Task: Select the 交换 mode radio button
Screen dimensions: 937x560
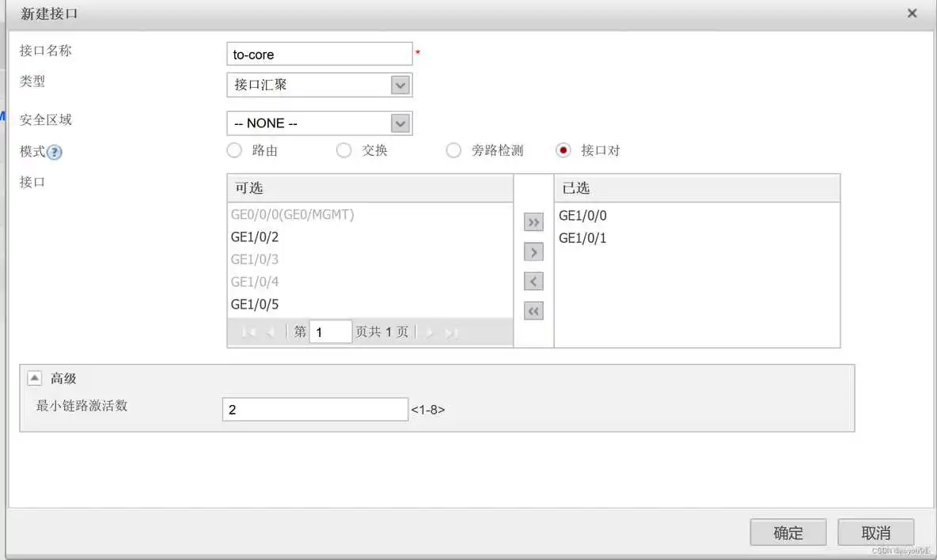Action: click(x=343, y=149)
